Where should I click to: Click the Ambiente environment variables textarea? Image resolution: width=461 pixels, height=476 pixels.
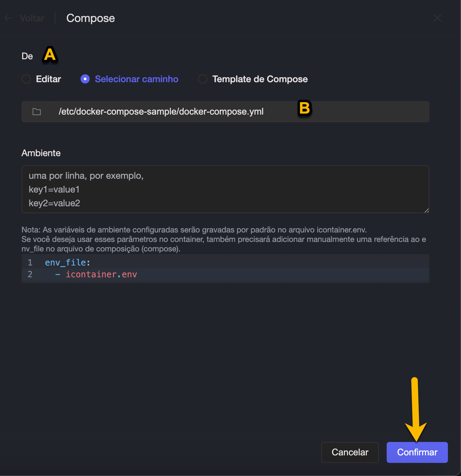coord(225,190)
